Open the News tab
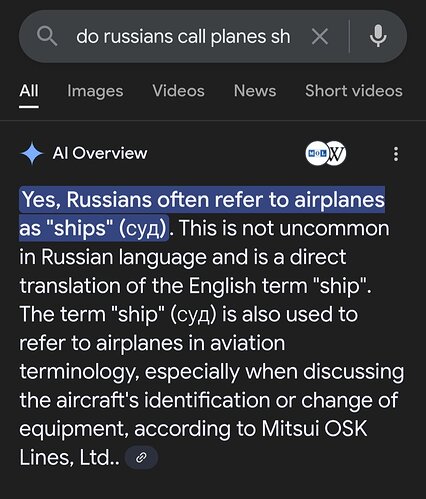 click(255, 91)
